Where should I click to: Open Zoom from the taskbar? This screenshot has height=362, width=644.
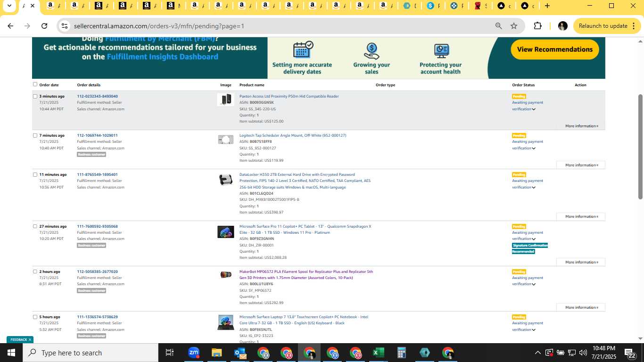coord(193,353)
